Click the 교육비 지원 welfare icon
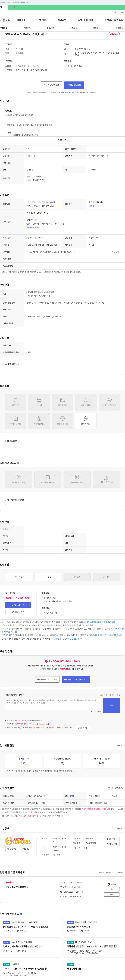 86,402
